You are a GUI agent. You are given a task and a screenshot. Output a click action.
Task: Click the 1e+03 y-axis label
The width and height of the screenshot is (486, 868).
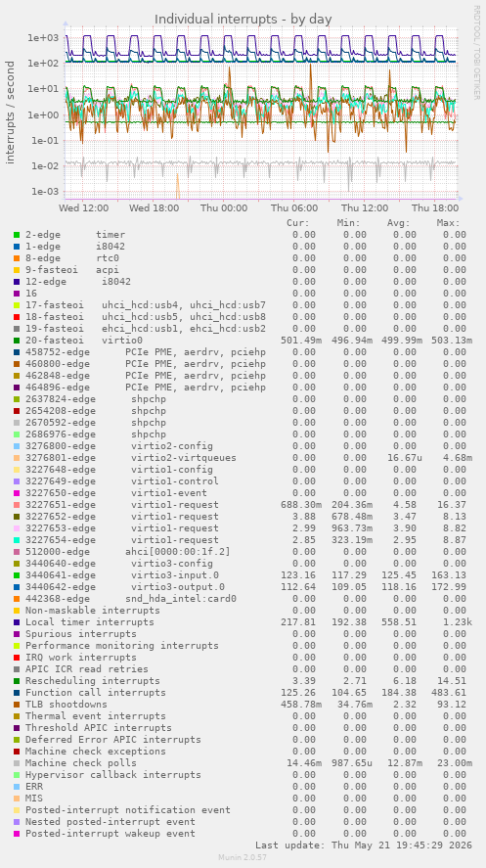tap(43, 37)
